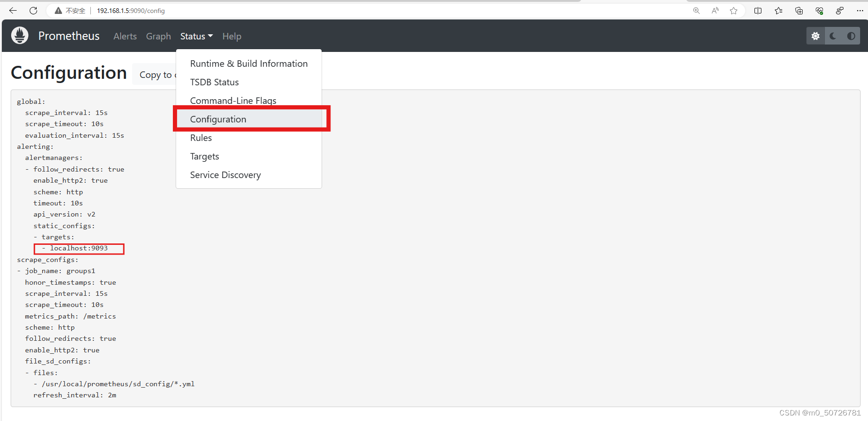Click the Configuration page heading

(69, 73)
